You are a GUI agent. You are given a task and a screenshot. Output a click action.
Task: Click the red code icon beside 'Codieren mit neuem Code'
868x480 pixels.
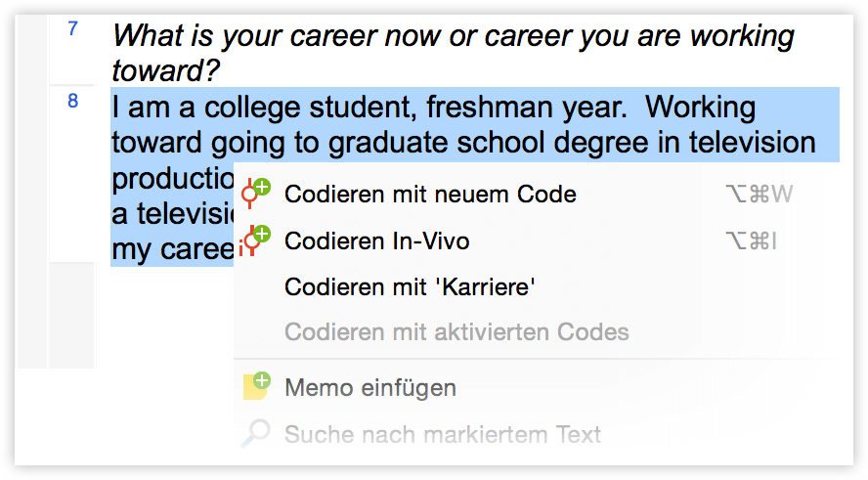tap(255, 194)
